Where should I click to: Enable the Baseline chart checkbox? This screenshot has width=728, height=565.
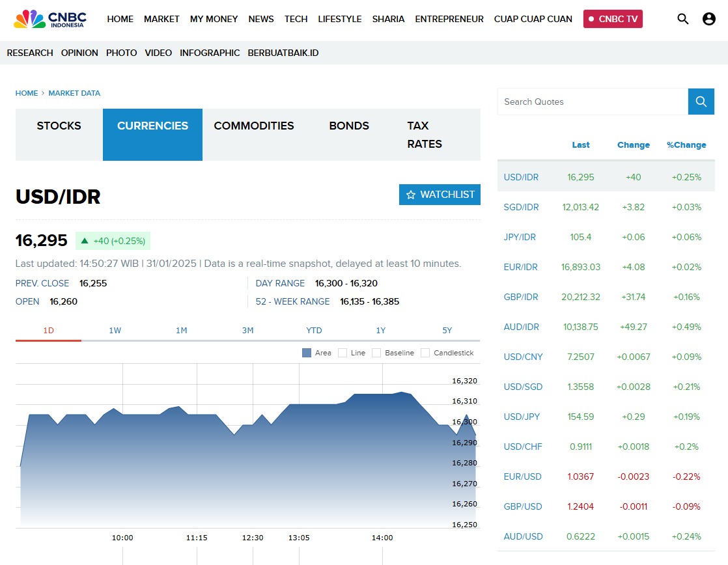[376, 353]
